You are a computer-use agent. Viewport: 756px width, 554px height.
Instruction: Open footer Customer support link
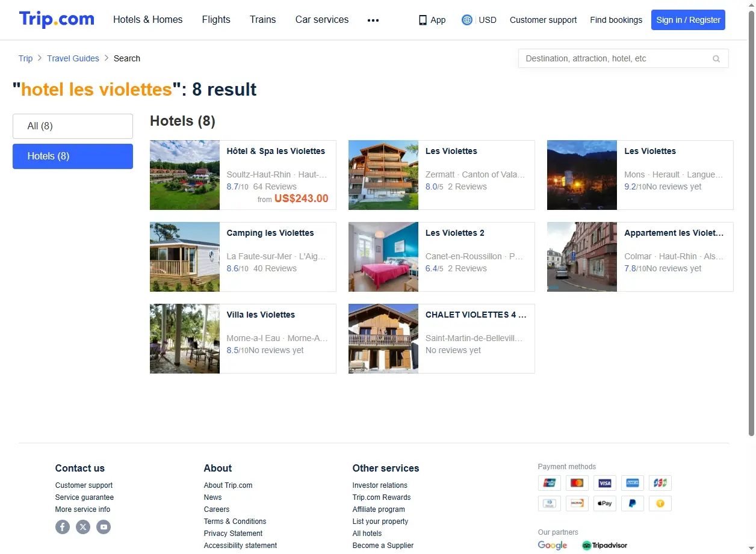[x=84, y=485]
